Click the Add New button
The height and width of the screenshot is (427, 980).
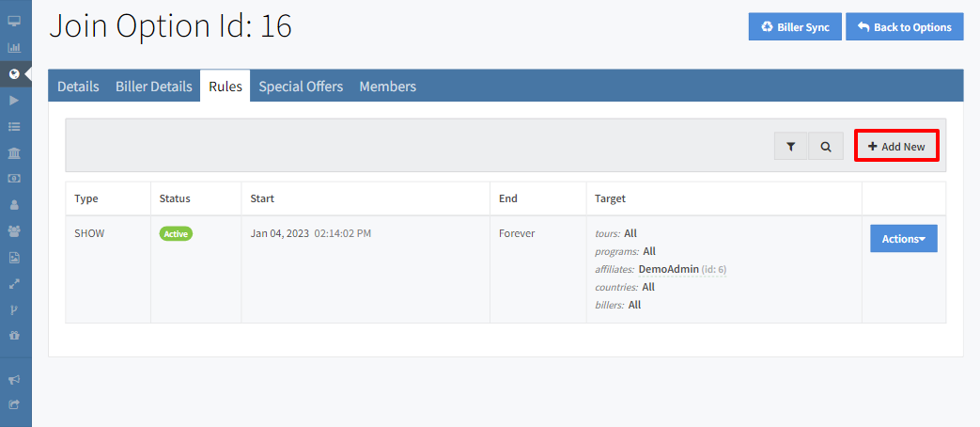pos(896,147)
